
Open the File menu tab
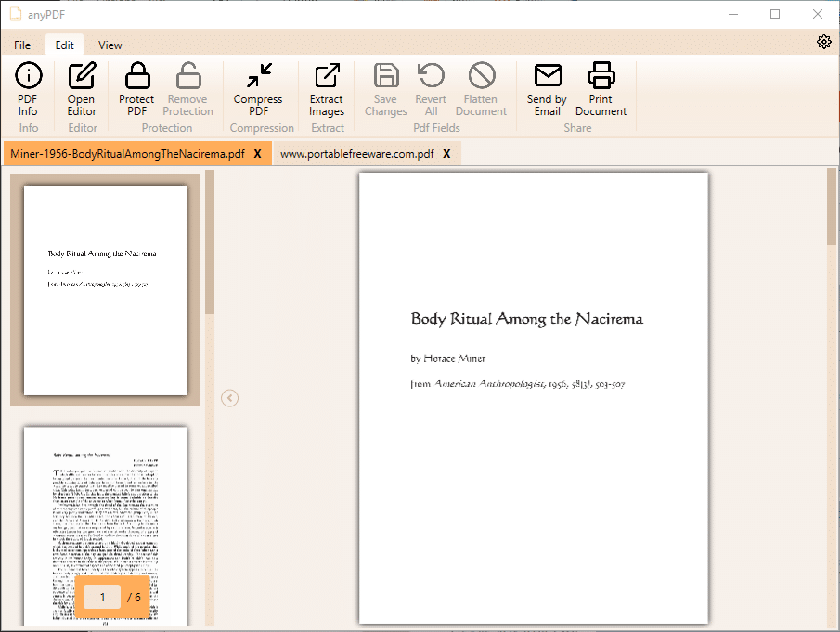click(x=22, y=45)
